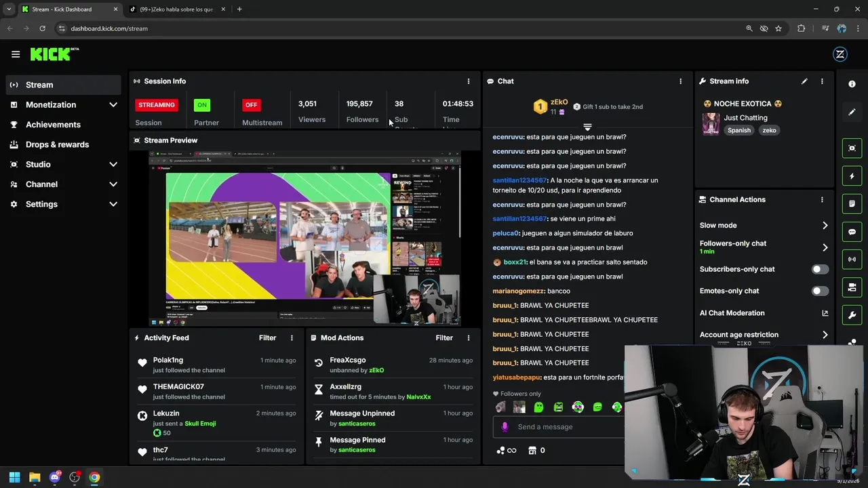Insert the green ghost emote

point(538,407)
